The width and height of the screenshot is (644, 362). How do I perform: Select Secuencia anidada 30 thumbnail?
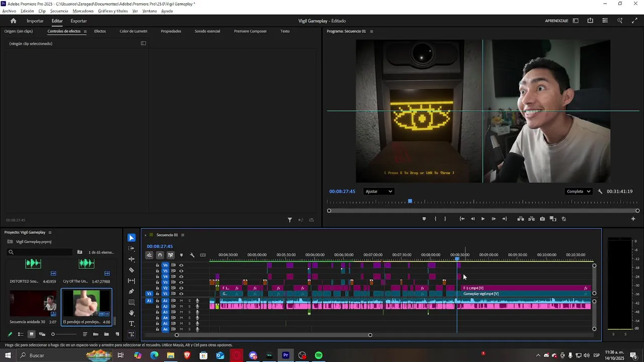click(33, 303)
